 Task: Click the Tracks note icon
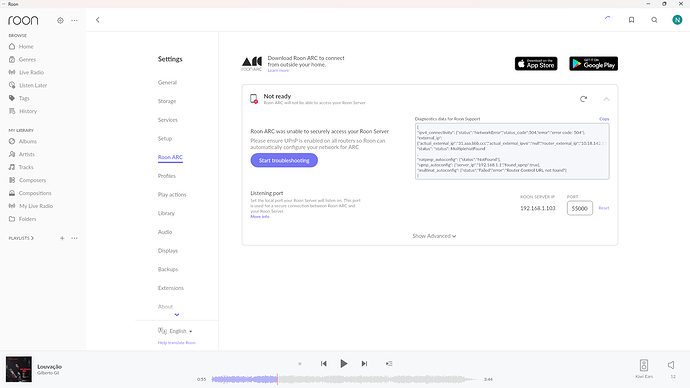coord(12,167)
